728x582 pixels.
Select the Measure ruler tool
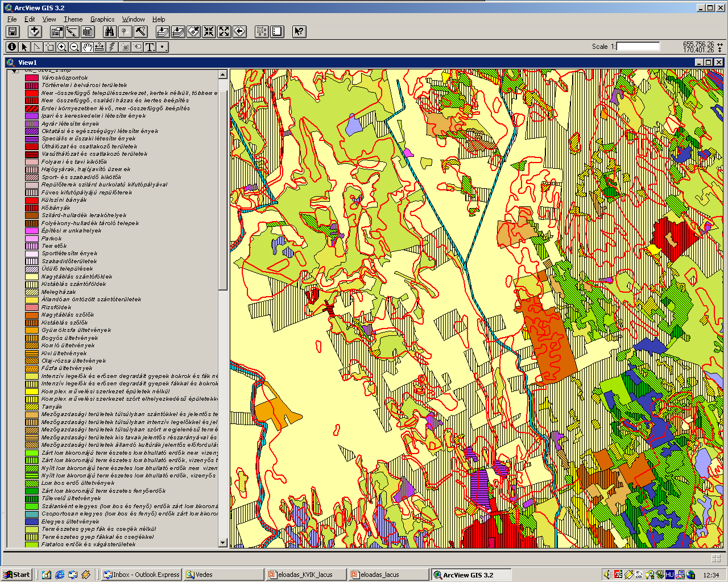tap(100, 47)
